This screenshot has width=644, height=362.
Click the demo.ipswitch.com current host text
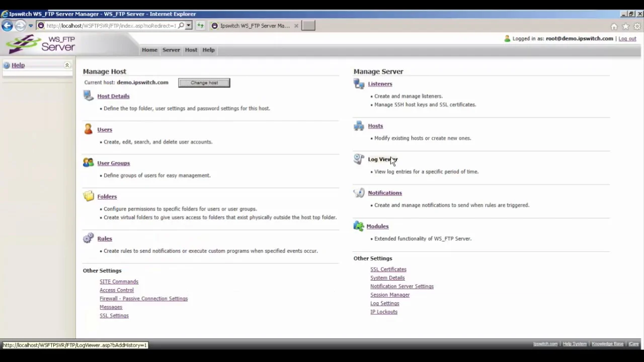[x=142, y=82]
